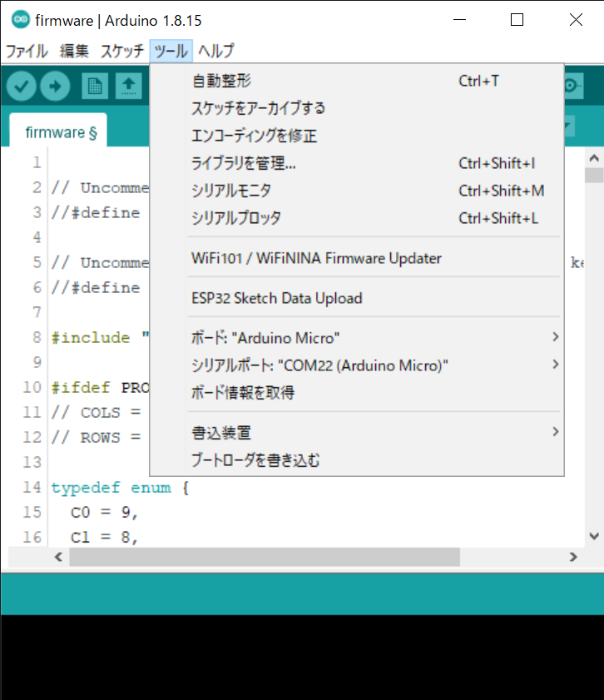Click the horizontal scrollbar right arrow

coord(573,557)
